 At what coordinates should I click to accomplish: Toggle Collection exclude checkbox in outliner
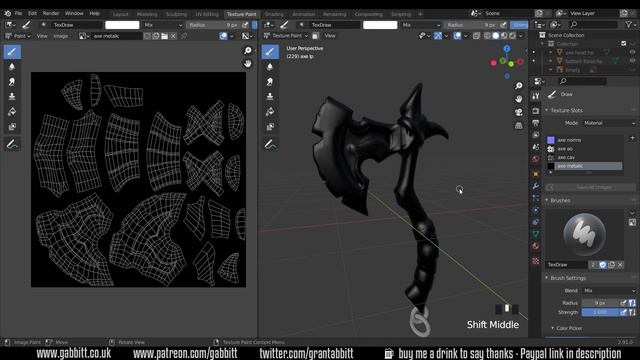point(623,43)
